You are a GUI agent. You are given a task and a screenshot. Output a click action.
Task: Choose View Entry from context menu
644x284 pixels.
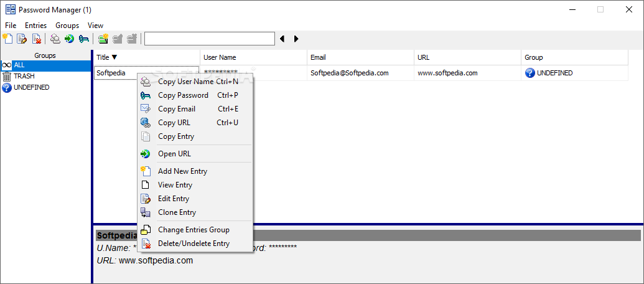pos(195,185)
